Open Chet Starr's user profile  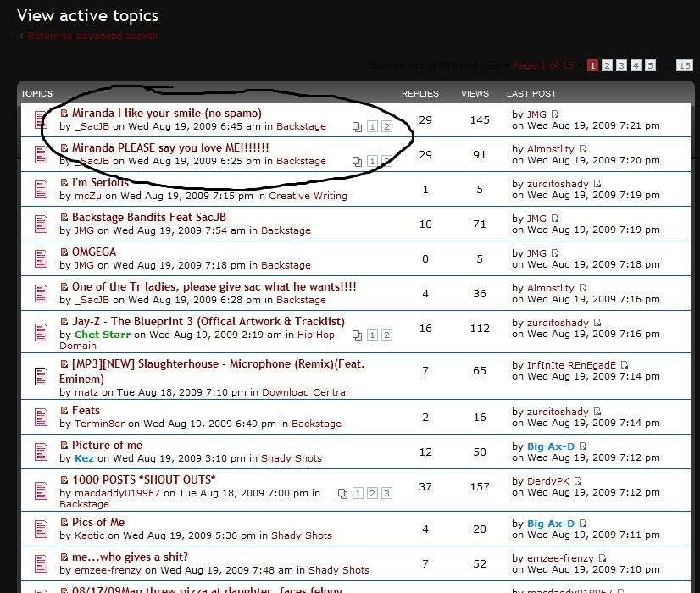(x=102, y=335)
